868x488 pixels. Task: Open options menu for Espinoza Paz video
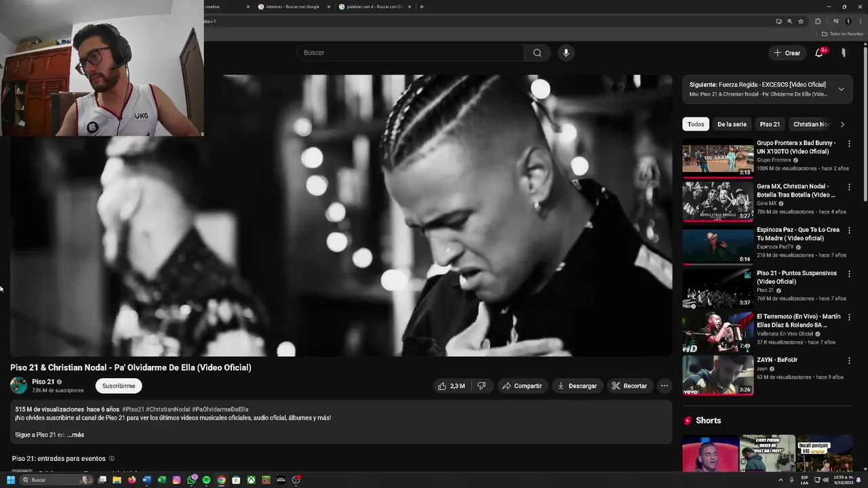pyautogui.click(x=849, y=230)
